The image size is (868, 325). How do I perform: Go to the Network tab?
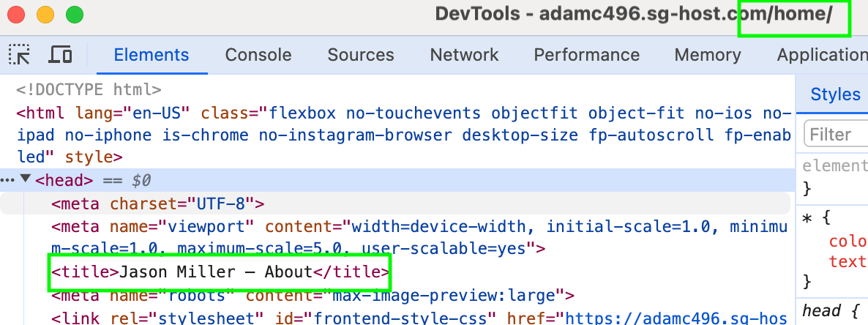click(464, 55)
